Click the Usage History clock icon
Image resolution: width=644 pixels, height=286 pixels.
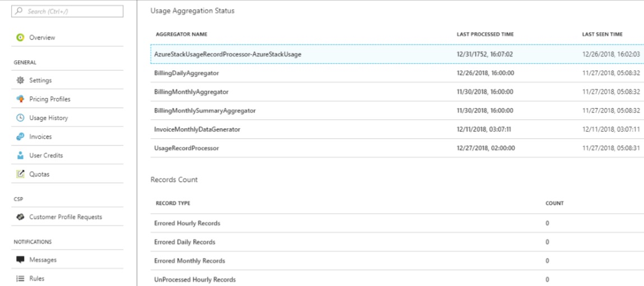[20, 118]
